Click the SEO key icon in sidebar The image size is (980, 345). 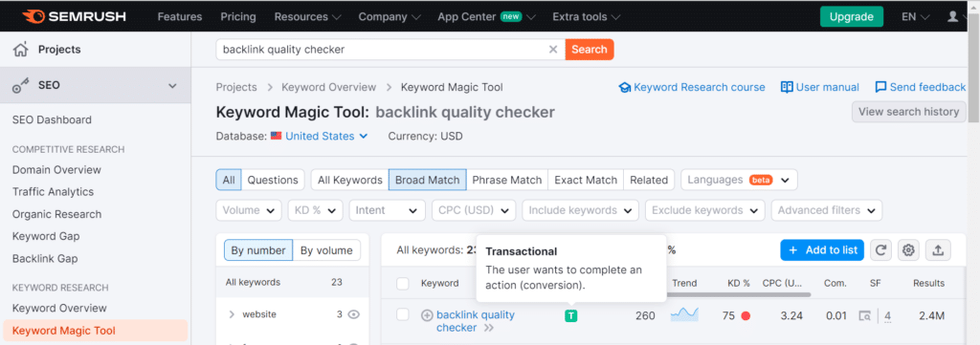click(21, 85)
